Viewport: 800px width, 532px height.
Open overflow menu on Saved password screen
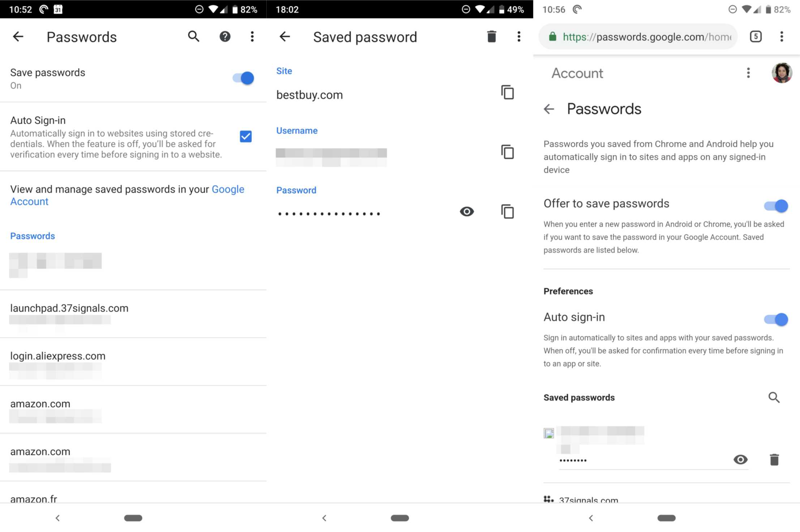519,37
